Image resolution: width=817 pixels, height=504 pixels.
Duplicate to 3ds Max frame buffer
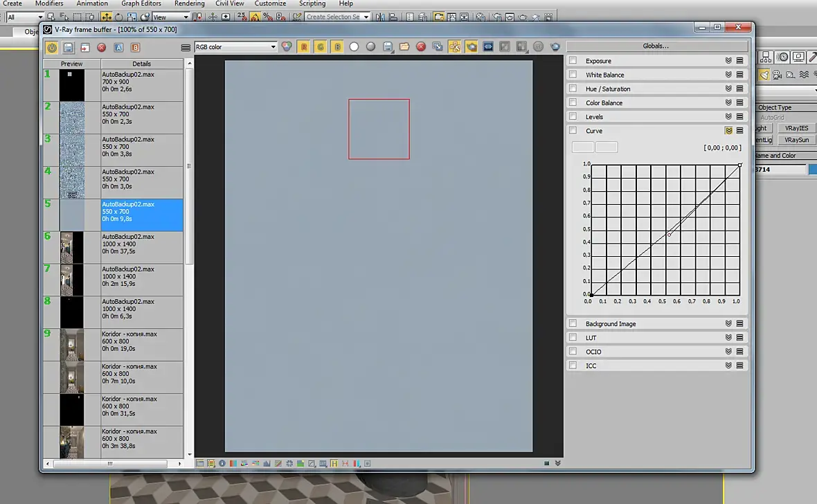(438, 47)
